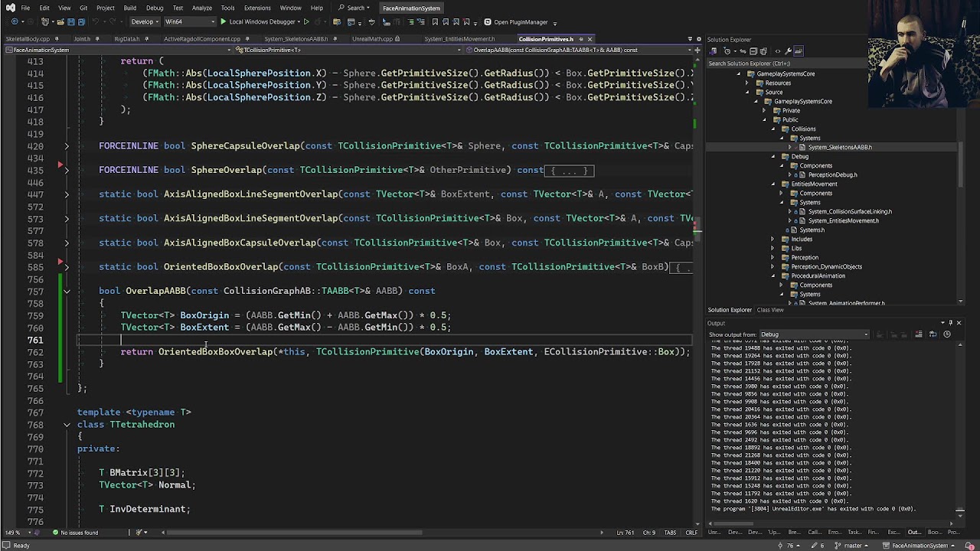Click the Save file toolbar icon
The width and height of the screenshot is (980, 551).
pyautogui.click(x=70, y=21)
